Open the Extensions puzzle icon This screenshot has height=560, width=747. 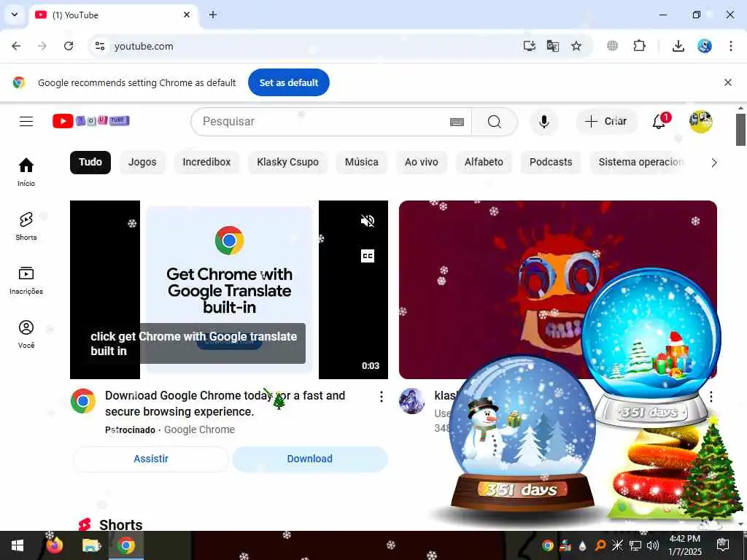pos(639,46)
